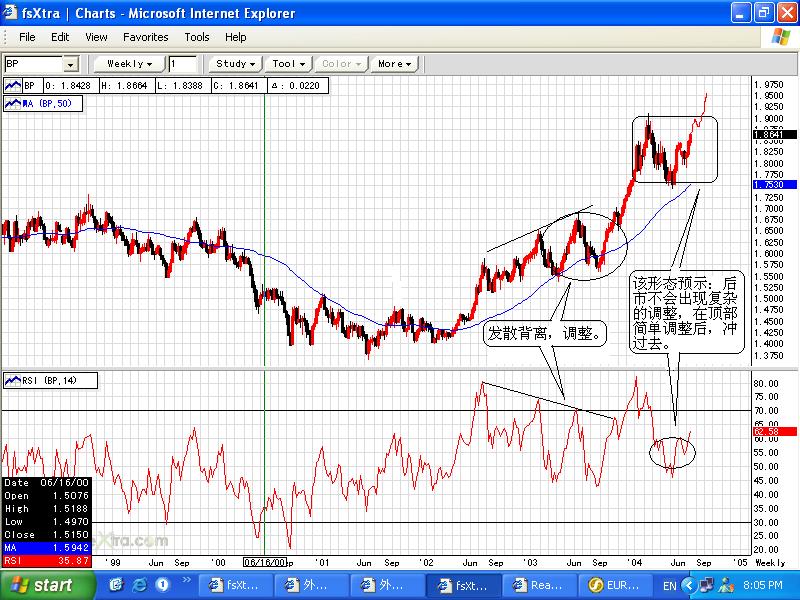
Task: Switch to first fsXt... taskbar window
Action: [x=235, y=585]
